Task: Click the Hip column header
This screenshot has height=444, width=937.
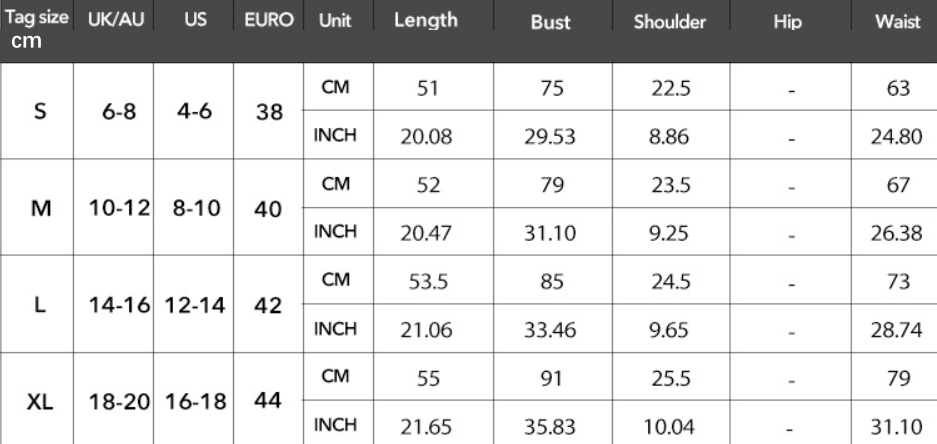Action: pyautogui.click(x=790, y=22)
